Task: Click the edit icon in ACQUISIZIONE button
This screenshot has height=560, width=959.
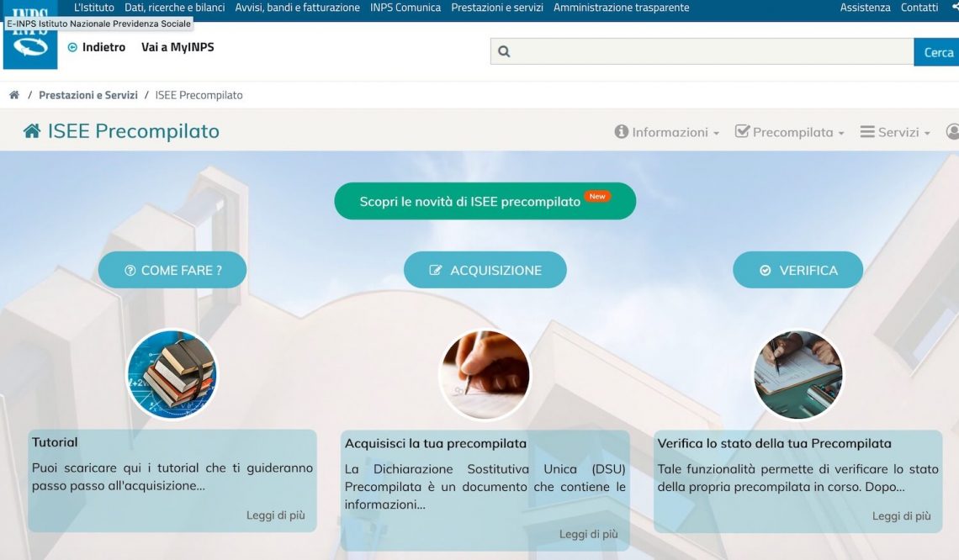Action: [x=436, y=270]
